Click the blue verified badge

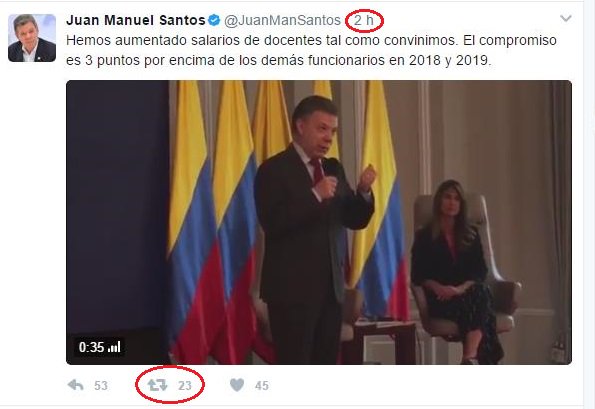(x=214, y=20)
